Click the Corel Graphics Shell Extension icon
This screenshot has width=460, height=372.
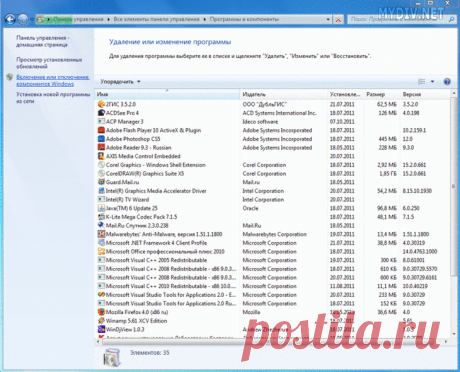101,165
